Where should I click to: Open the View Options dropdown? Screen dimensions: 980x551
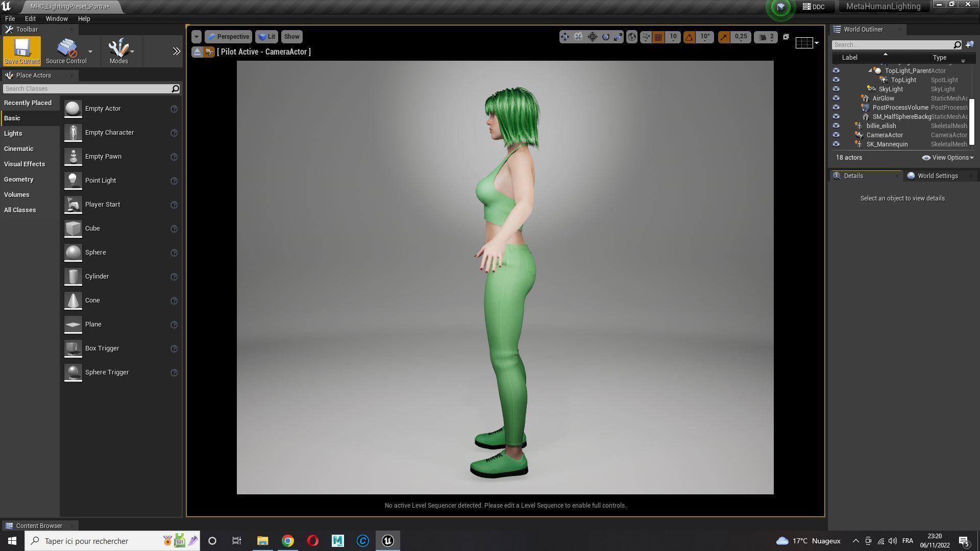click(948, 158)
